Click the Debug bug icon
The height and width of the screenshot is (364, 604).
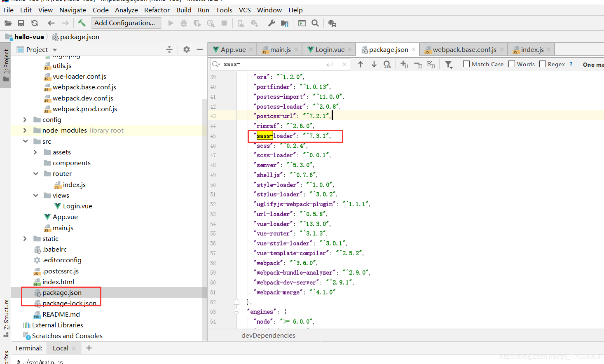(x=184, y=23)
